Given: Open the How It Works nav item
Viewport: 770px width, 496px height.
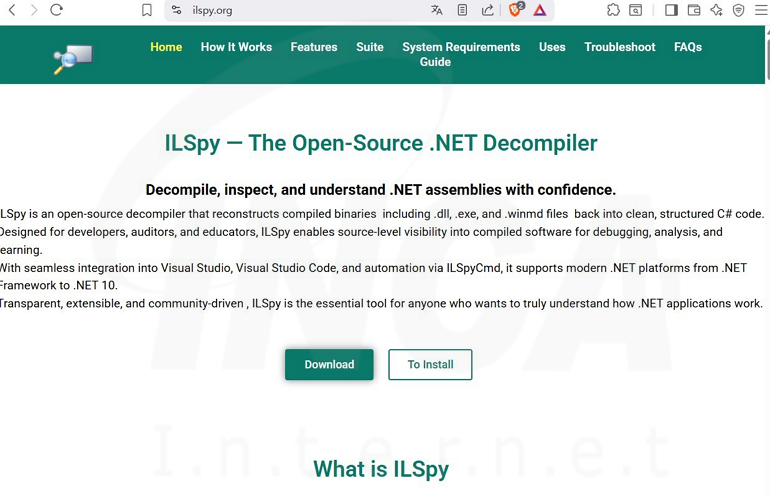Looking at the screenshot, I should (x=236, y=47).
